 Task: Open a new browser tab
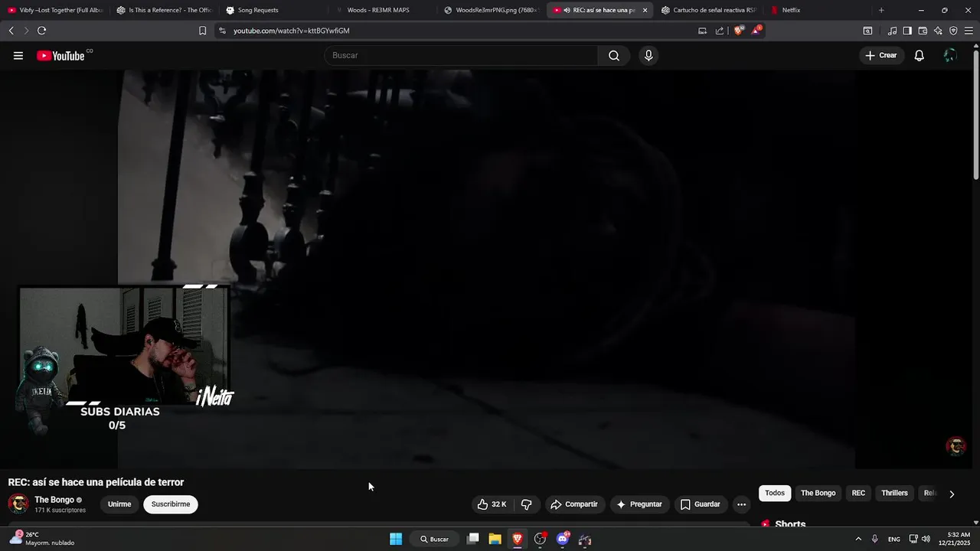tap(881, 10)
